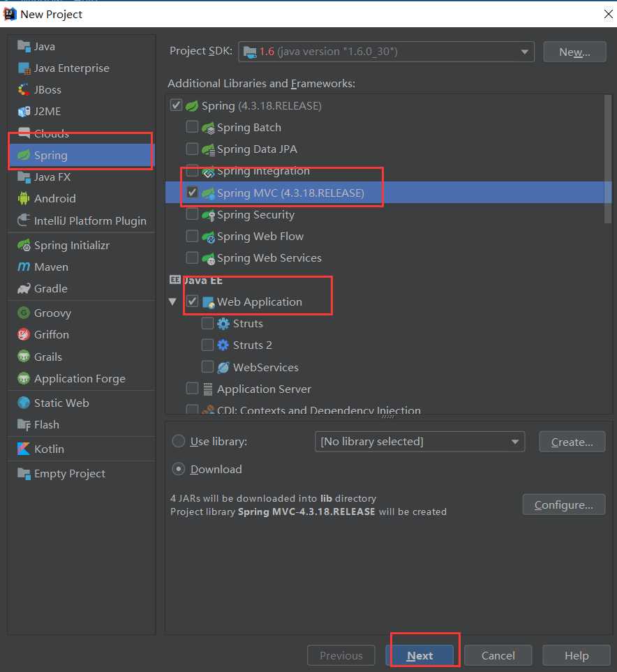This screenshot has width=617, height=672.
Task: Select the Static Web globe icon
Action: tap(24, 403)
